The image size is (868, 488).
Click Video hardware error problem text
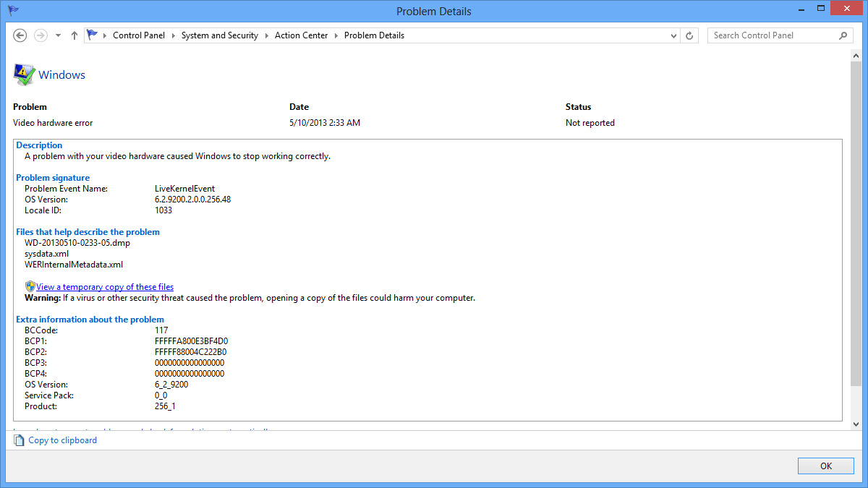click(53, 123)
